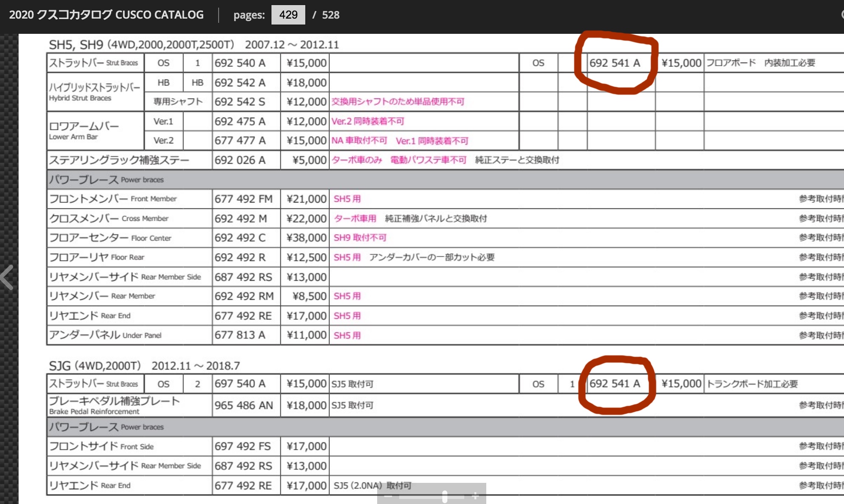Click part number '692 026 A'
The height and width of the screenshot is (504, 844).
point(240,160)
